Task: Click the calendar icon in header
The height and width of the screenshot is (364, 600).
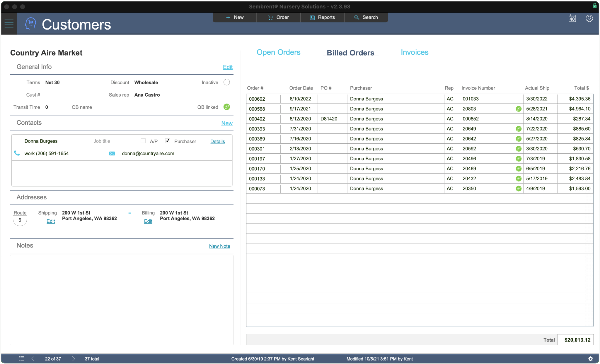Action: point(572,18)
